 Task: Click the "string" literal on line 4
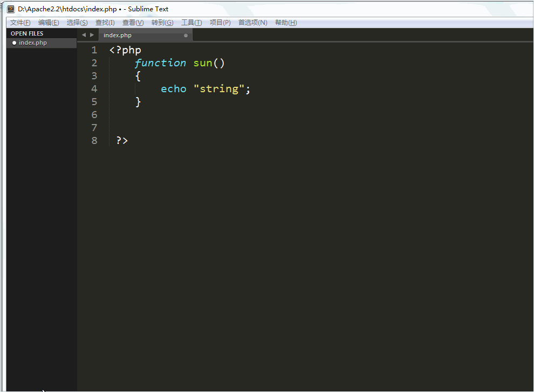click(x=219, y=89)
